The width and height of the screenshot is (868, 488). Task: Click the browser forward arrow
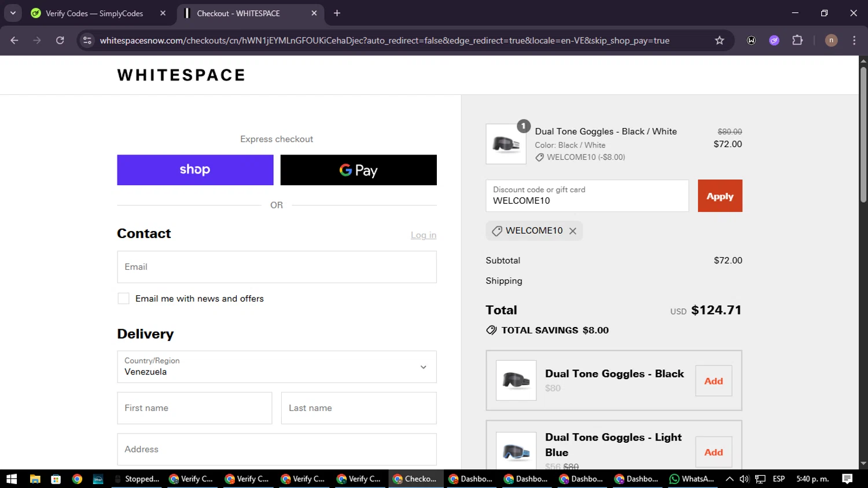pos(37,41)
